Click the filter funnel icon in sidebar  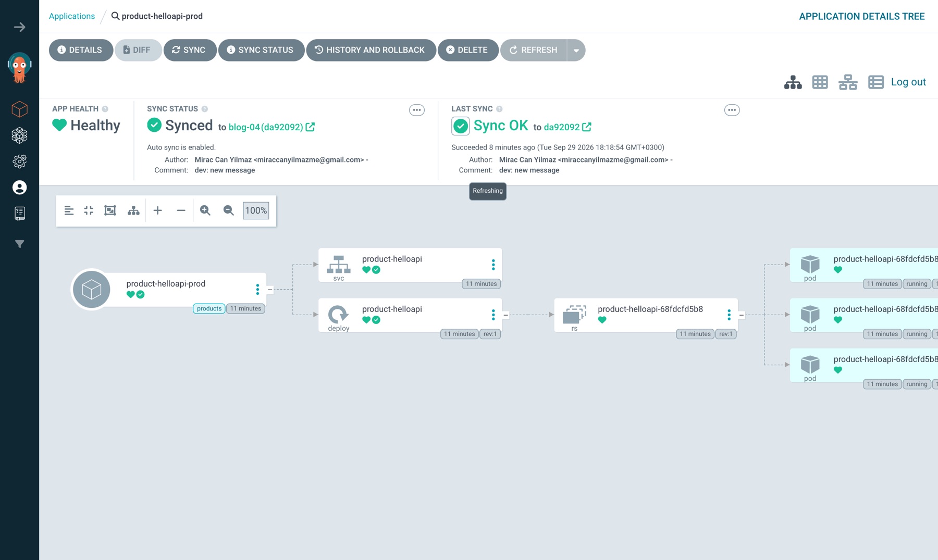point(20,244)
